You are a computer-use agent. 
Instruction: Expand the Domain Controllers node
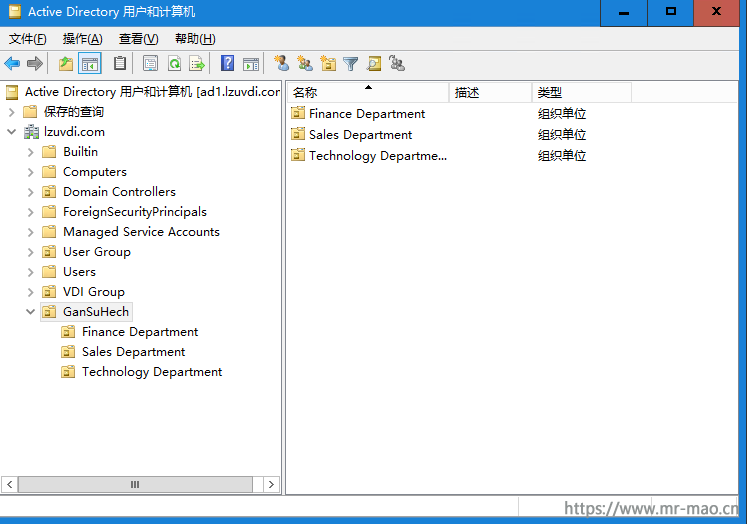pos(31,192)
